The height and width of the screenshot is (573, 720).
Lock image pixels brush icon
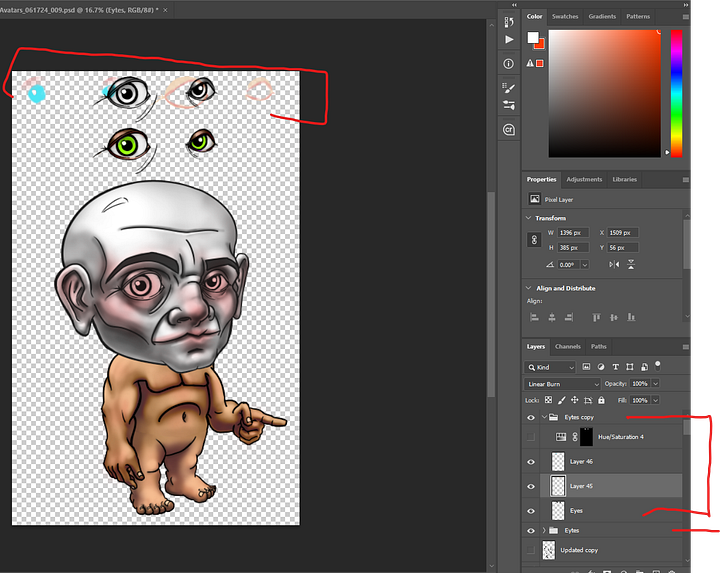tap(561, 400)
